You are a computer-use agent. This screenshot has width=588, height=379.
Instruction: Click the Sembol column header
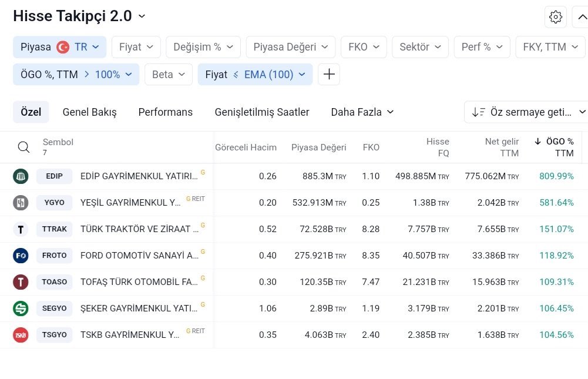58,142
